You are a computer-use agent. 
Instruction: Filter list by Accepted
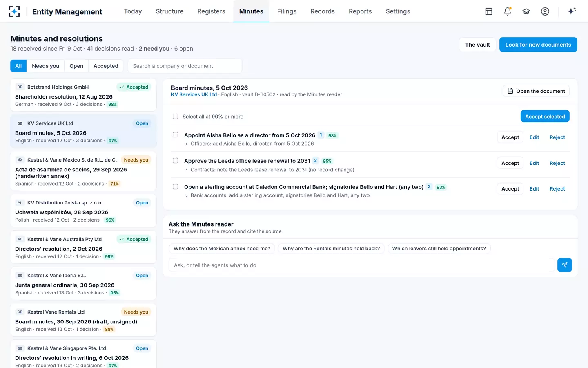coord(106,66)
